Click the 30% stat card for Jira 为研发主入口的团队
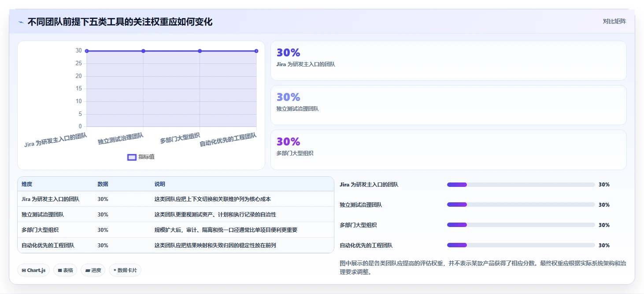 [448, 61]
